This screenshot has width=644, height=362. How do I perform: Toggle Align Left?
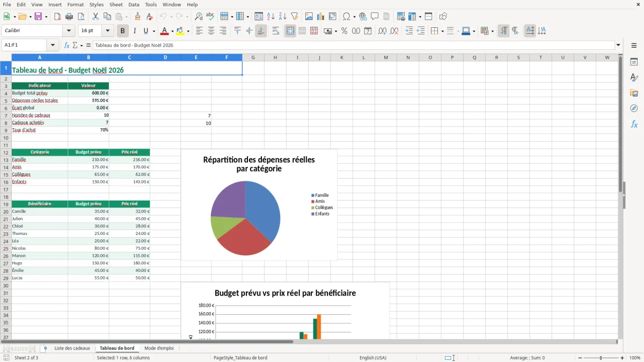200,31
